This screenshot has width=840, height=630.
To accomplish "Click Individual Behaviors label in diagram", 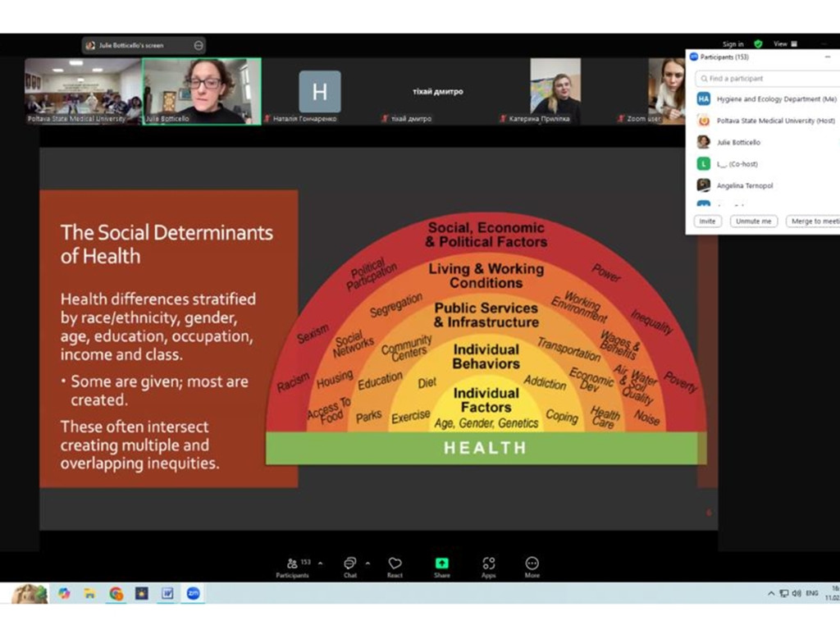I will click(486, 356).
